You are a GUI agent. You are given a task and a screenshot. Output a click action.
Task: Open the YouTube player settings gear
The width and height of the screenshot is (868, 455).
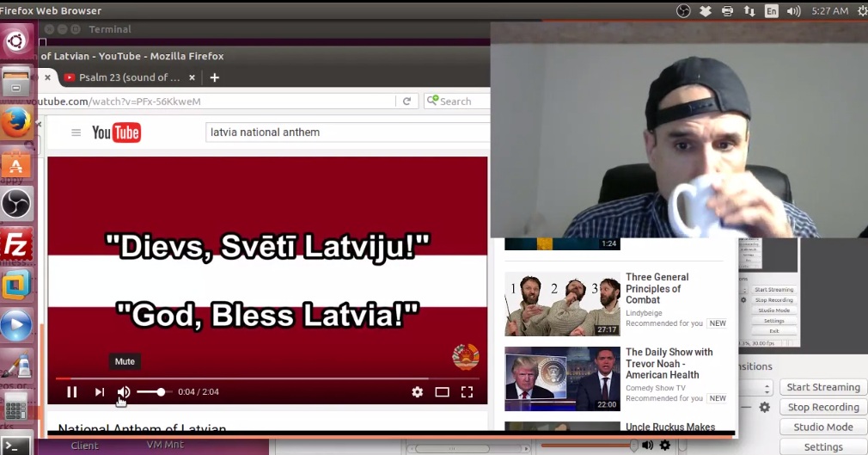[x=418, y=392]
